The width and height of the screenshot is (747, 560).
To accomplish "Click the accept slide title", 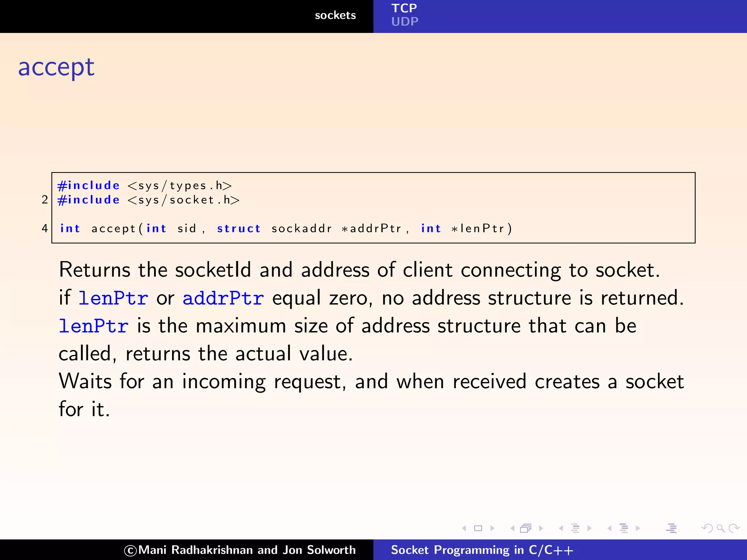I will point(56,68).
